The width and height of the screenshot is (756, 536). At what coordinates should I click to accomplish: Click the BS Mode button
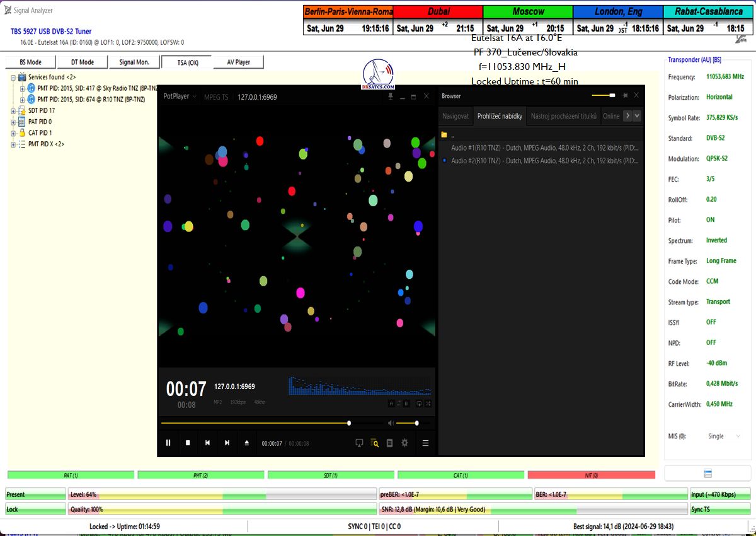(x=30, y=62)
